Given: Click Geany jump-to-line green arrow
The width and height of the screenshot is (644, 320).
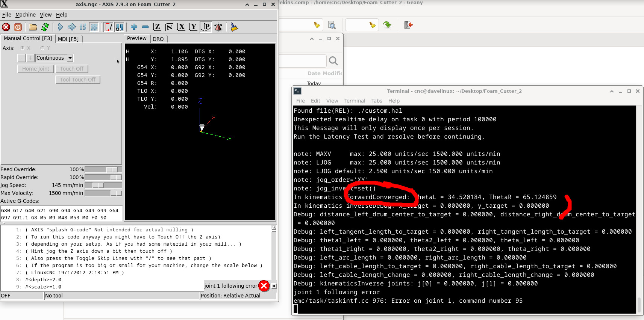Looking at the screenshot, I should pyautogui.click(x=387, y=25).
